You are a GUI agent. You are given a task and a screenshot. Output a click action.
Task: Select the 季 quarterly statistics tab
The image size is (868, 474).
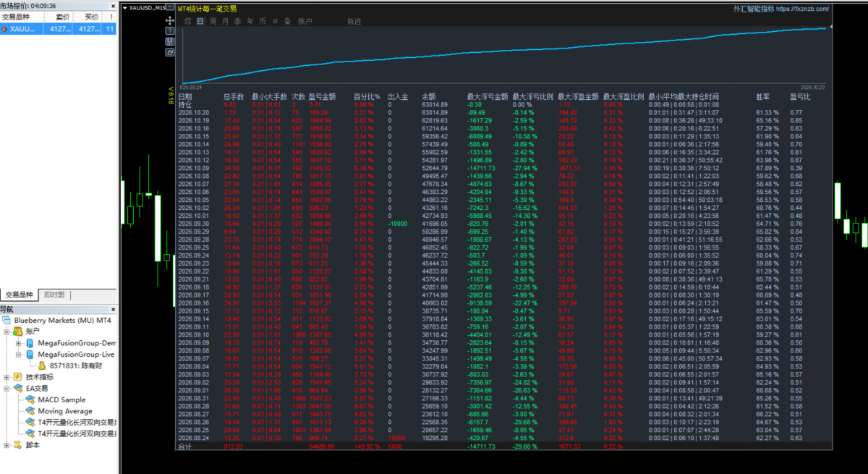(238, 22)
